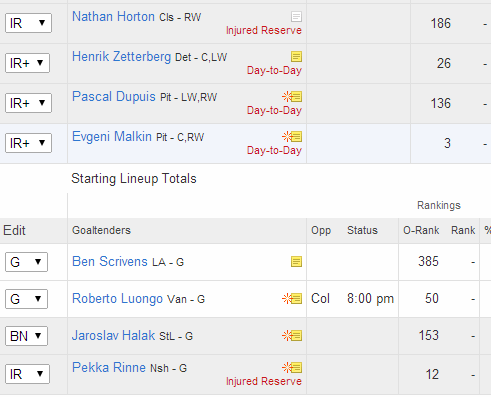Open Pekka Rinne's new note icon
Viewport: 491px width, 397px height.
point(292,368)
